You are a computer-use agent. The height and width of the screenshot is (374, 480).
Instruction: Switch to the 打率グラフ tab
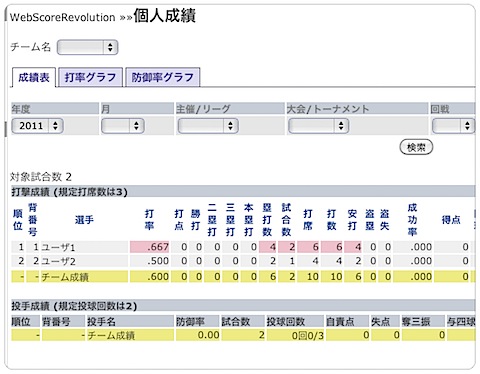point(91,77)
